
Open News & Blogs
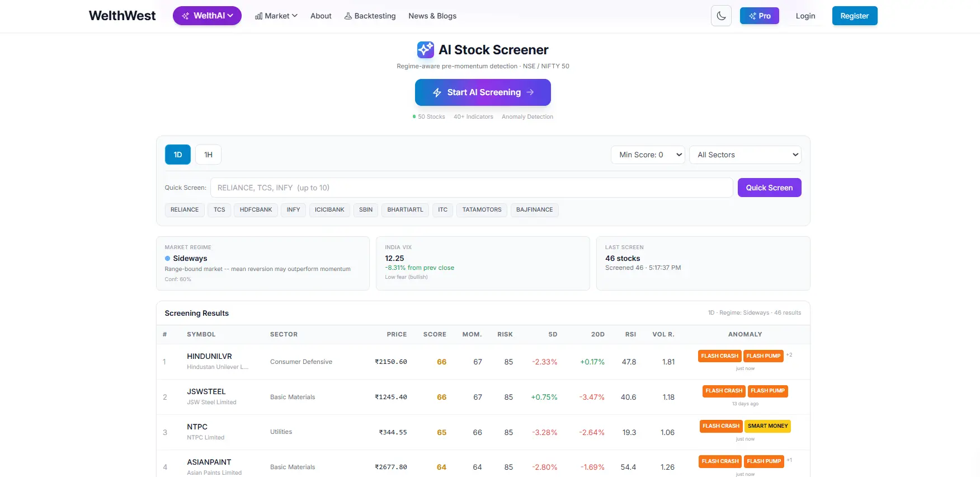pyautogui.click(x=432, y=16)
